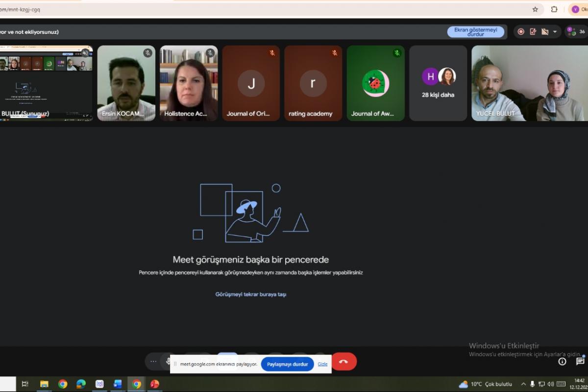Open the Chrome extensions puzzle icon
The width and height of the screenshot is (588, 392).
point(554,9)
